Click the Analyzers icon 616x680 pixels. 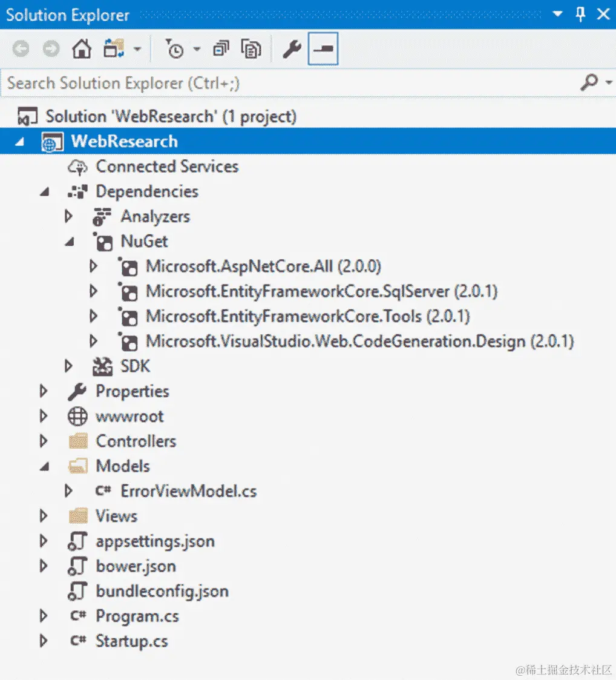[x=102, y=217]
